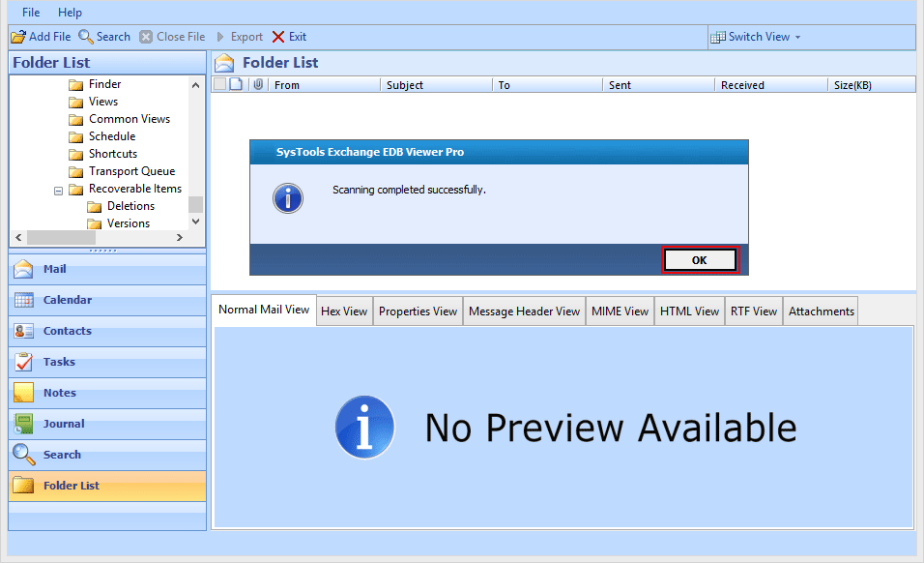Click the red Exit X icon
Image resolution: width=924 pixels, height=563 pixels.
[278, 37]
